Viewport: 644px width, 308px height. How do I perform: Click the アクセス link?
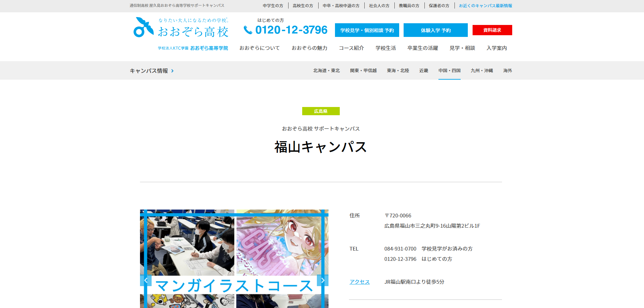[360, 282]
